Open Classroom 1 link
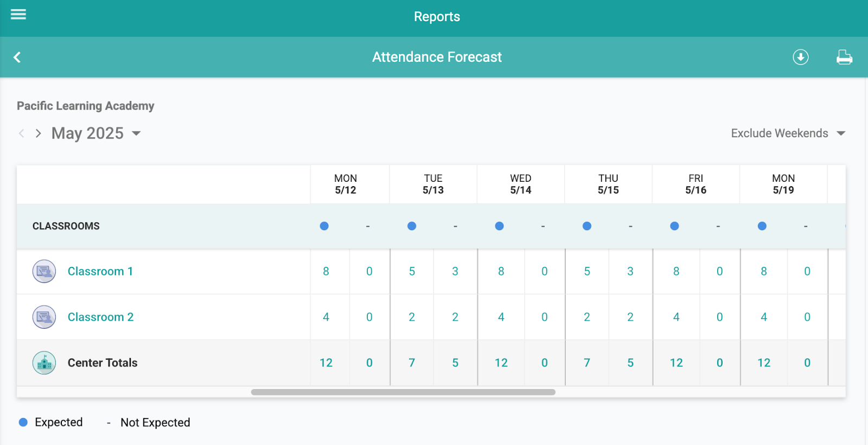This screenshot has width=868, height=445. tap(100, 271)
